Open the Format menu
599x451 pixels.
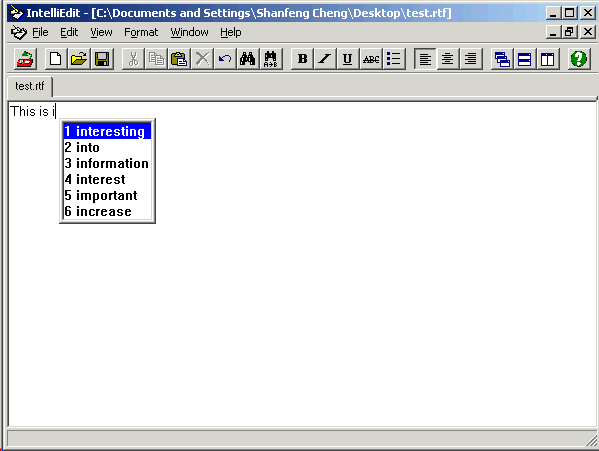coord(141,32)
